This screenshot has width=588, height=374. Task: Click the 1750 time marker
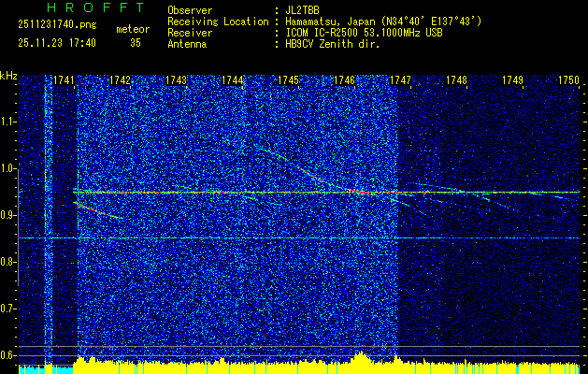tap(568, 81)
